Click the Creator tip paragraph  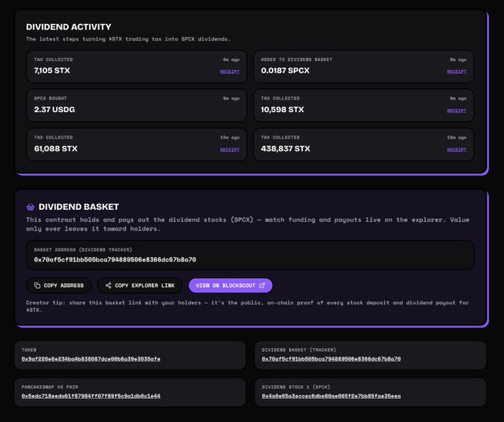pyautogui.click(x=247, y=306)
